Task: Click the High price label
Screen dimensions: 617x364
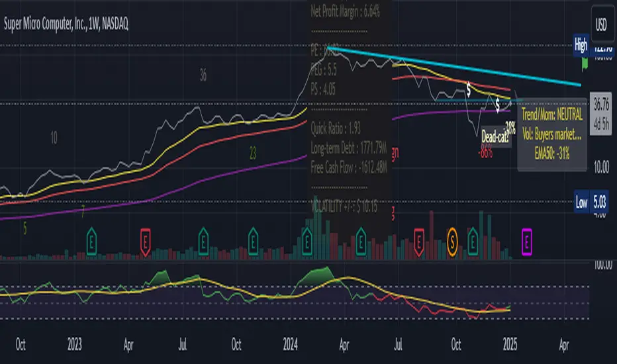Action: click(x=581, y=45)
